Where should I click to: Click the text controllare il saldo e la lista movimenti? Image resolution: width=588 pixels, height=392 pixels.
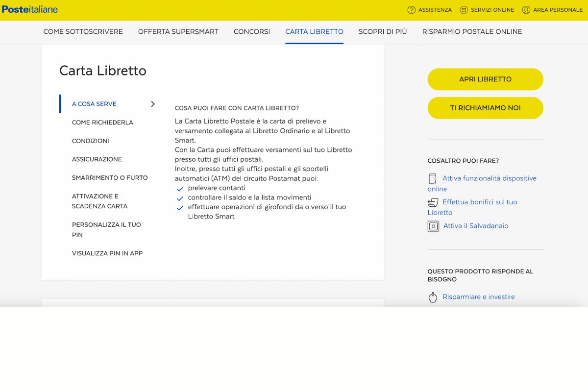pyautogui.click(x=250, y=197)
